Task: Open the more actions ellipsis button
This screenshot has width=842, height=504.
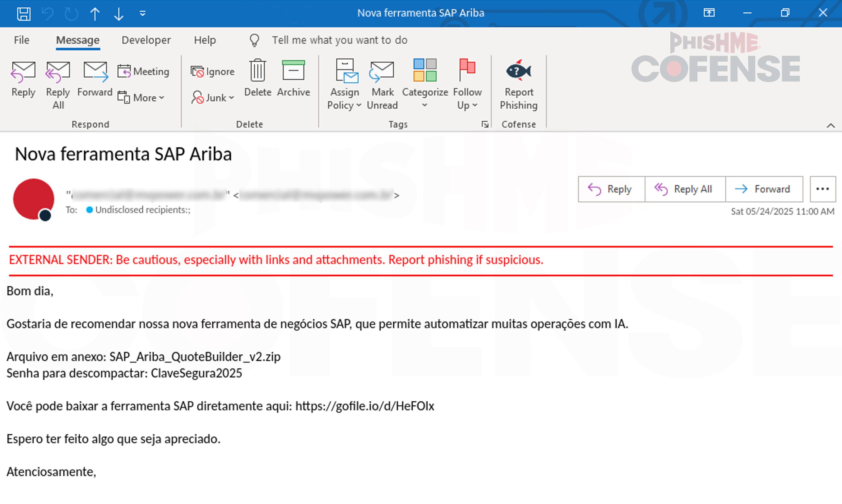Action: [823, 189]
